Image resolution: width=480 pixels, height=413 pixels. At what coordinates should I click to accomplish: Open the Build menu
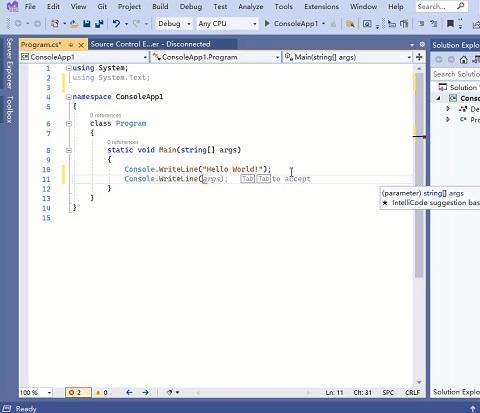160,6
